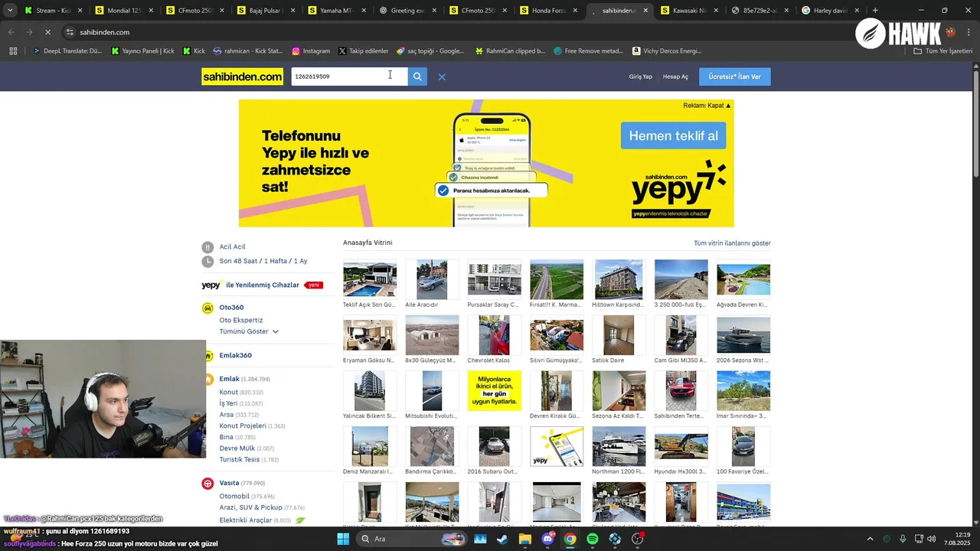980x551 pixels.
Task: Open the Instagram bookmark
Action: pos(311,51)
